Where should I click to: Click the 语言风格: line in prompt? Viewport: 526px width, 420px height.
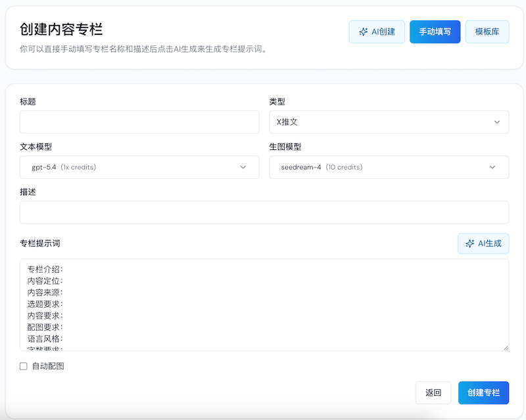[45, 338]
